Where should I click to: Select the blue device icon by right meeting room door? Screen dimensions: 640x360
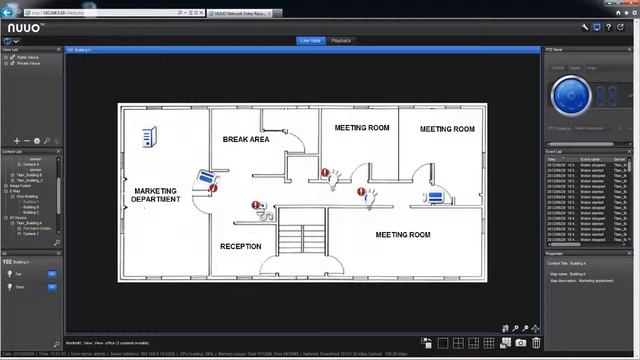pyautogui.click(x=434, y=198)
